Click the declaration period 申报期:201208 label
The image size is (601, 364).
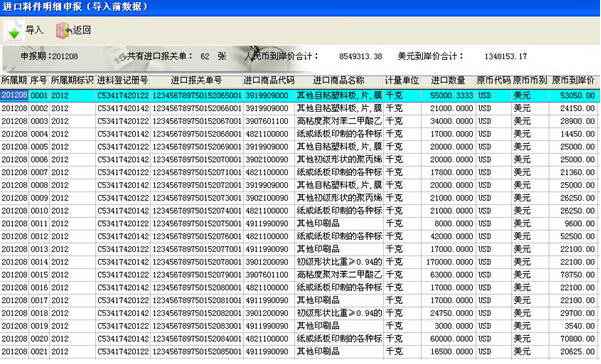tap(49, 56)
